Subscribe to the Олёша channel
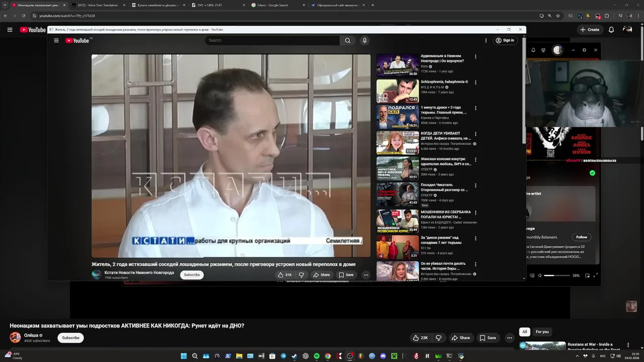644x362 pixels. [70, 338]
